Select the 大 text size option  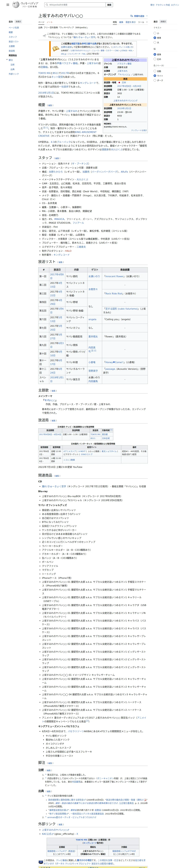tap(155, 42)
